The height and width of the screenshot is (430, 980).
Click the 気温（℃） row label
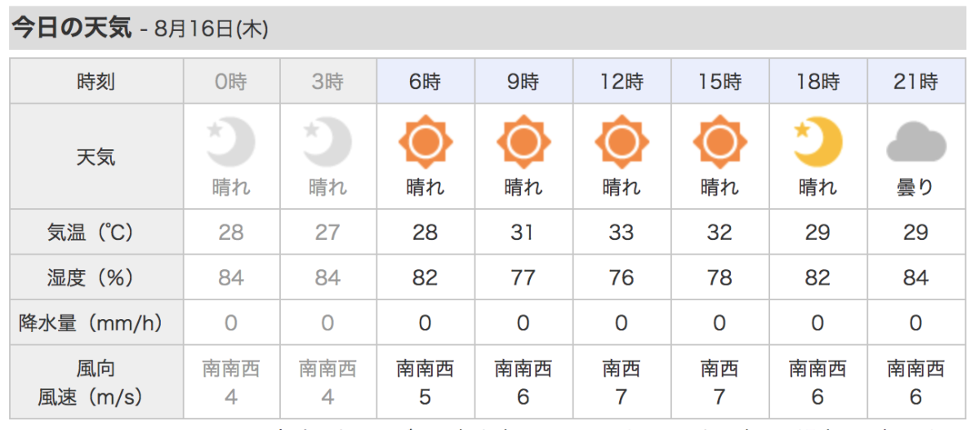(96, 233)
